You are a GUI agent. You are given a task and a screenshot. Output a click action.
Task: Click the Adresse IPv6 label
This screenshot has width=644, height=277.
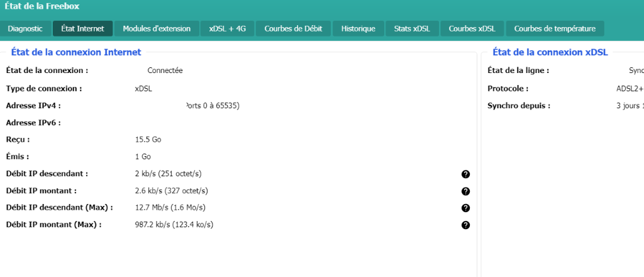(x=34, y=123)
